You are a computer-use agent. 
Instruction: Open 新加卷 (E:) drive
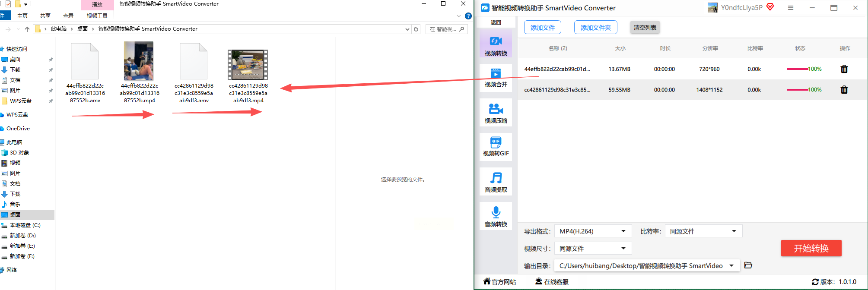point(22,246)
